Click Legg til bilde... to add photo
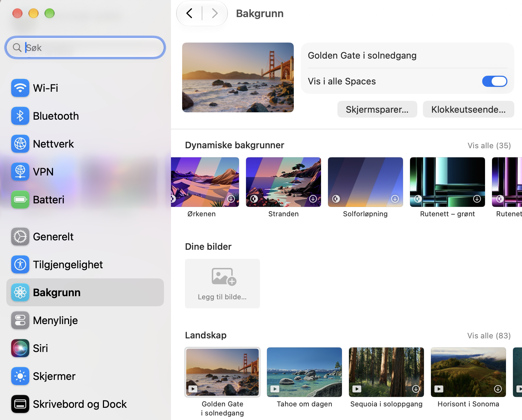 pos(222,284)
